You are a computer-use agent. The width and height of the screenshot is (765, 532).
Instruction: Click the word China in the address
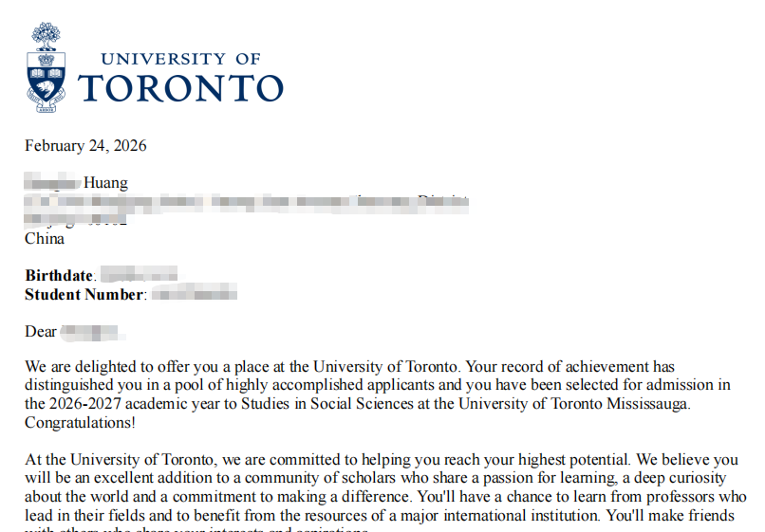(45, 239)
